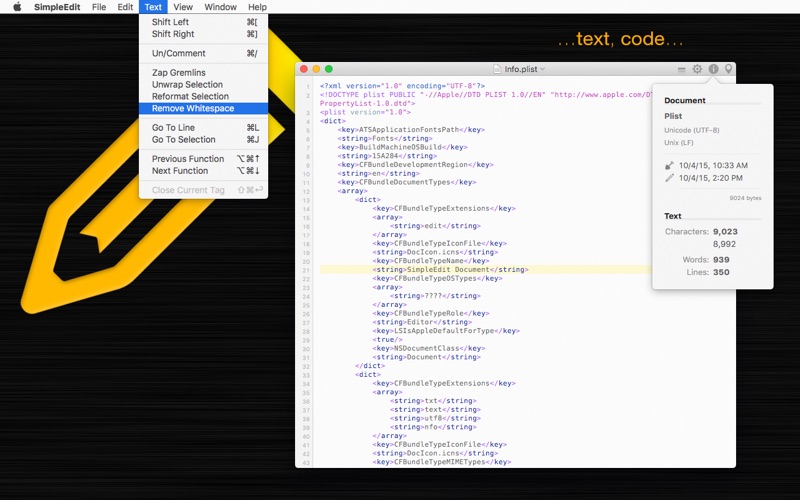Choose Shift Right from Text menu
The width and height of the screenshot is (800, 500).
(203, 34)
